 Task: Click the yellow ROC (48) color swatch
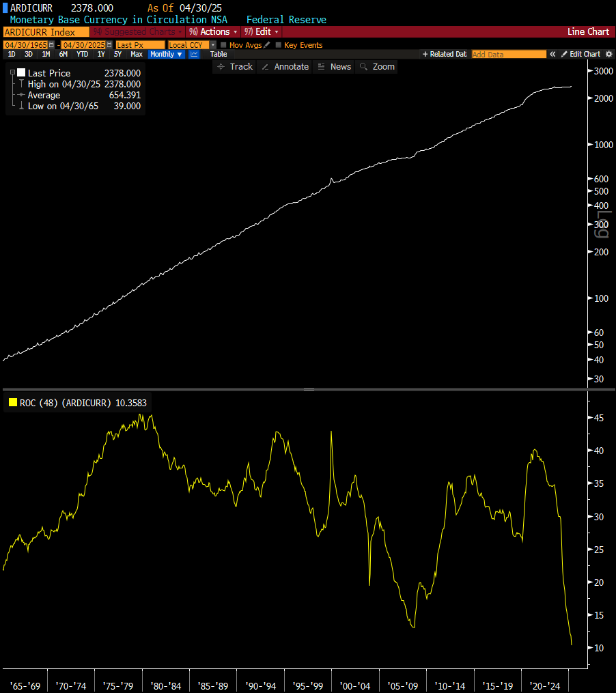click(13, 402)
